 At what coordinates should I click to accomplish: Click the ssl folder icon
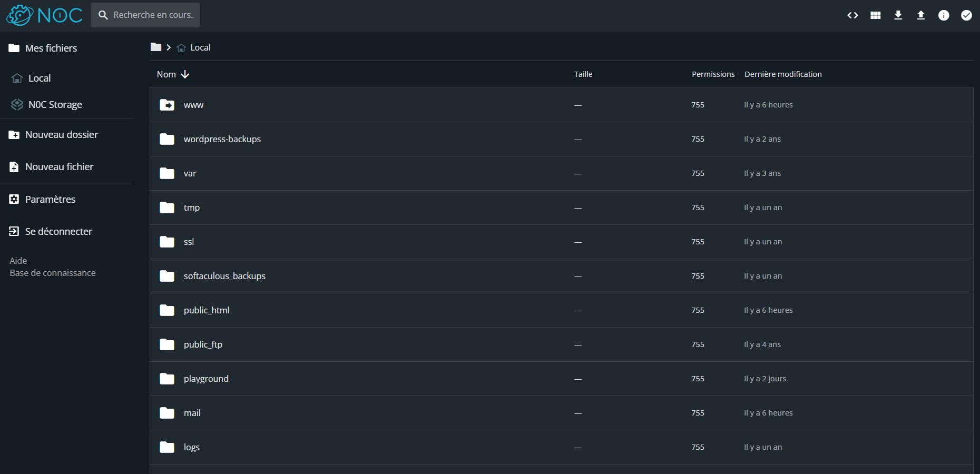[x=167, y=242]
